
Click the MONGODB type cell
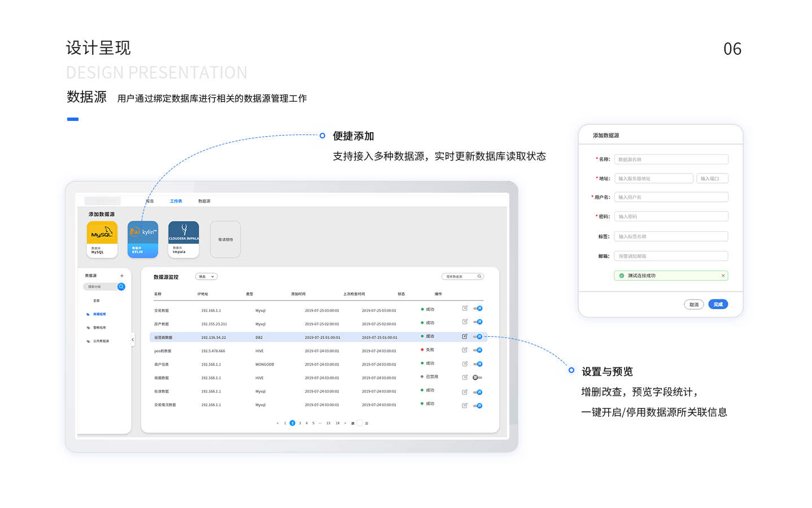tap(265, 364)
